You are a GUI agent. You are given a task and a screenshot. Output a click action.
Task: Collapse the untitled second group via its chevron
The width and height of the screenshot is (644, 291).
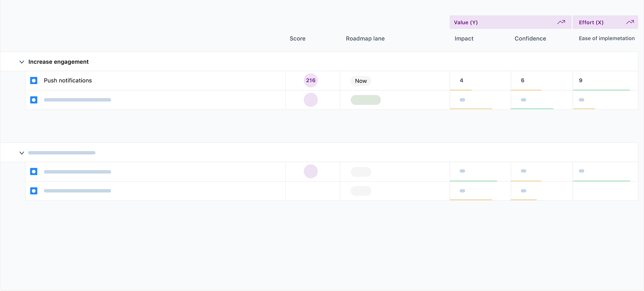point(22,153)
